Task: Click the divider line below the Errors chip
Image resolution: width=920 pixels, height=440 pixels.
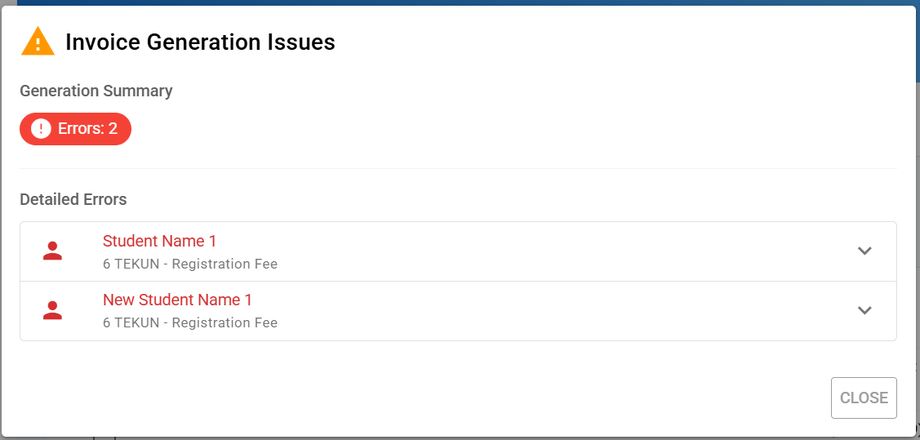Action: click(x=458, y=169)
